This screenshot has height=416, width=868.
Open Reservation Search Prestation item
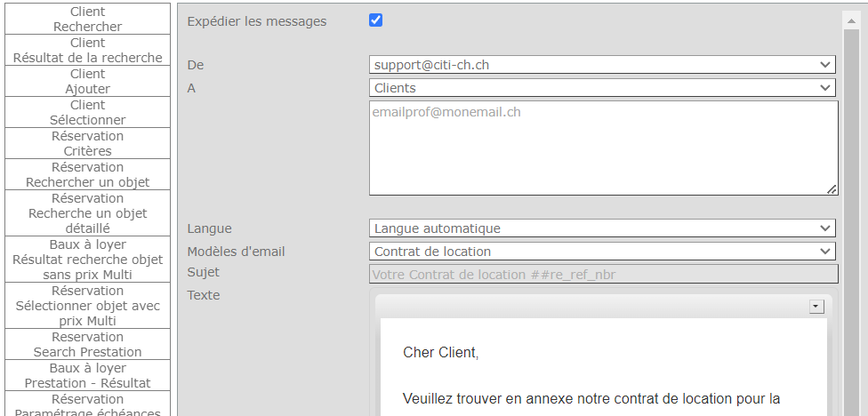87,344
